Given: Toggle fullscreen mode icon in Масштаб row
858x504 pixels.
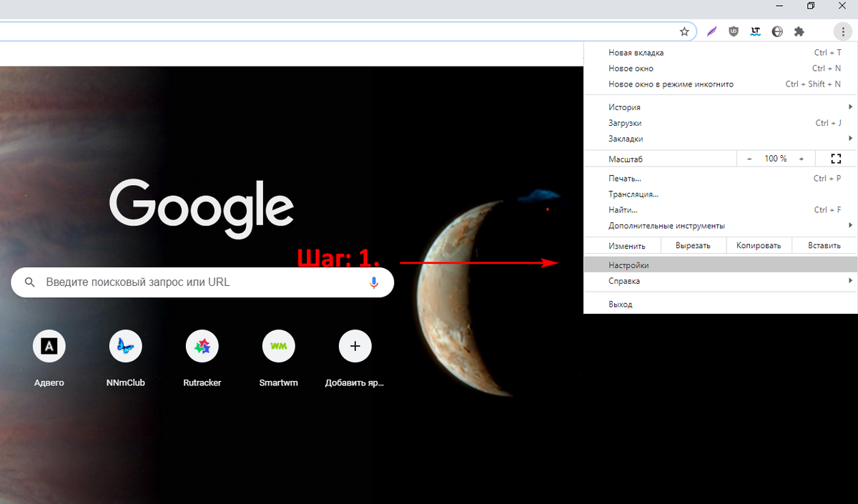Looking at the screenshot, I should [x=837, y=159].
